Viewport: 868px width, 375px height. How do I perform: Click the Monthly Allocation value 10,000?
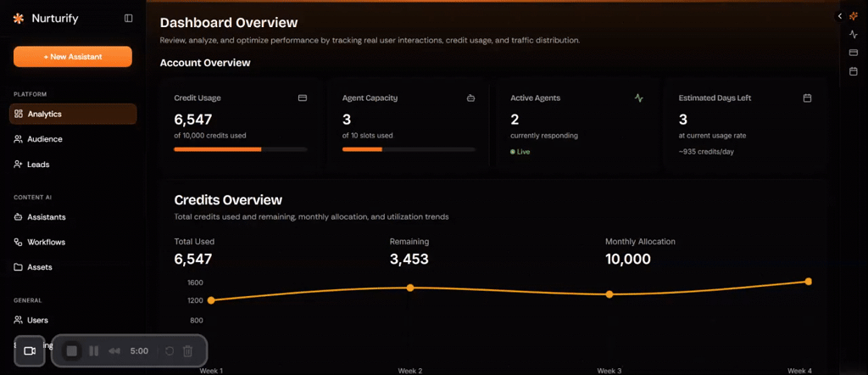pyautogui.click(x=628, y=259)
